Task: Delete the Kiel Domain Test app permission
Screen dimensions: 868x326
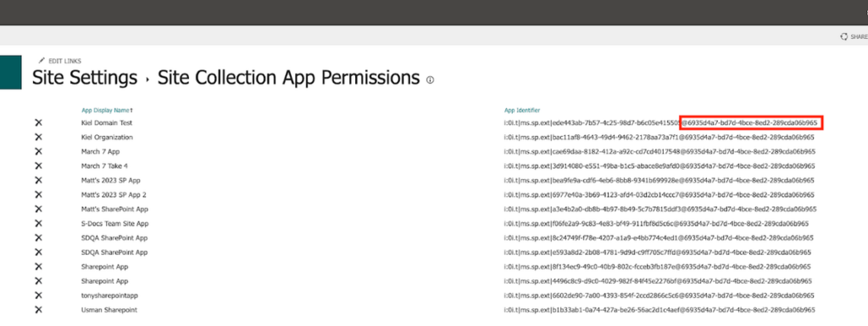Action: coord(39,122)
